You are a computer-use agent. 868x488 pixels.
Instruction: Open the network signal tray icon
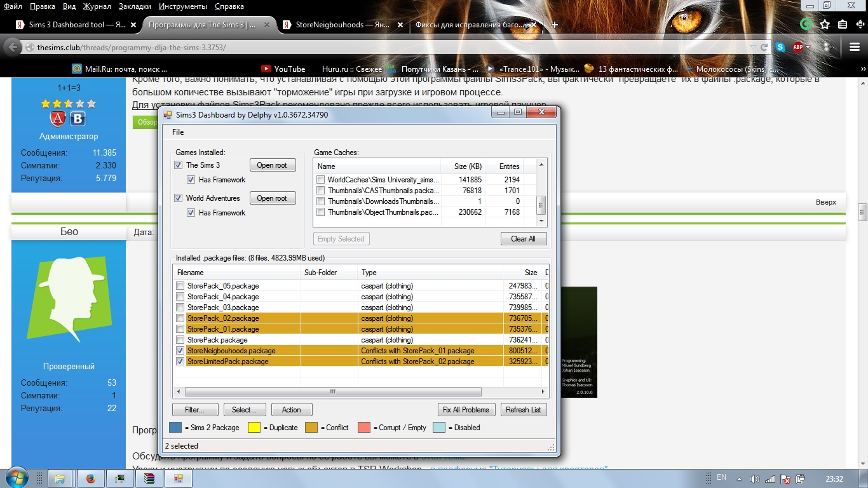[770, 478]
